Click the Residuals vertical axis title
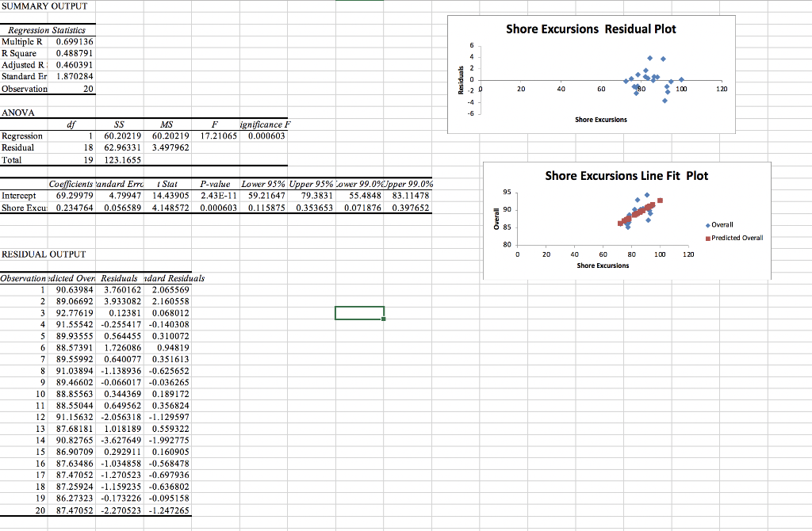This screenshot has height=531, width=812. coord(461,80)
